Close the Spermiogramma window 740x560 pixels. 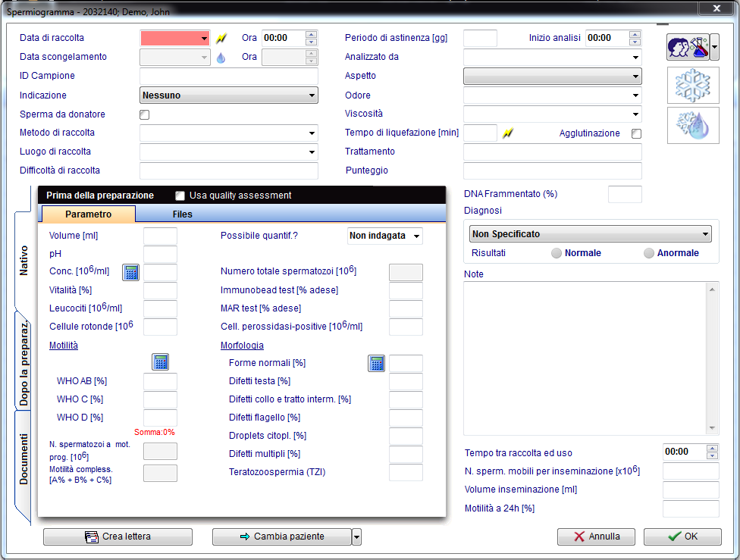716,8
